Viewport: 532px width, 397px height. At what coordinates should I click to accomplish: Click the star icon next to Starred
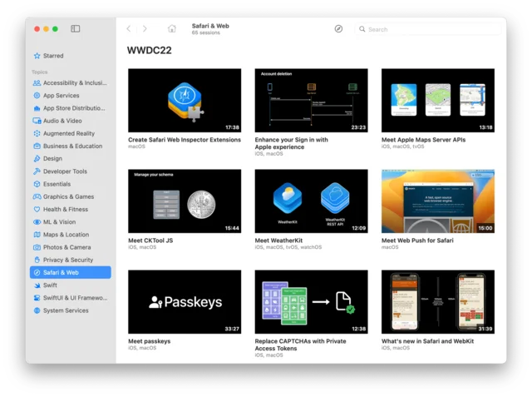pyautogui.click(x=37, y=56)
